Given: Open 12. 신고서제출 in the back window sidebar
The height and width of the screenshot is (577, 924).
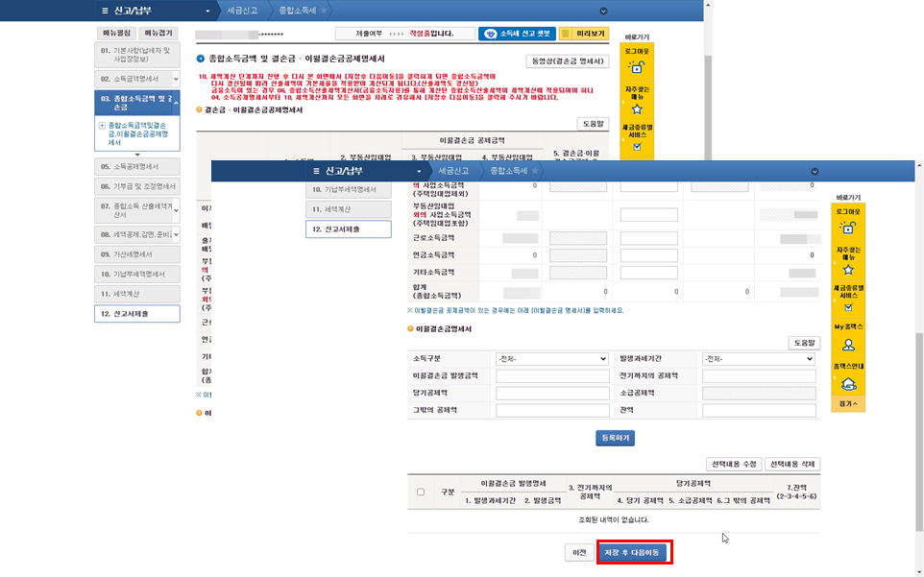Looking at the screenshot, I should click(136, 314).
